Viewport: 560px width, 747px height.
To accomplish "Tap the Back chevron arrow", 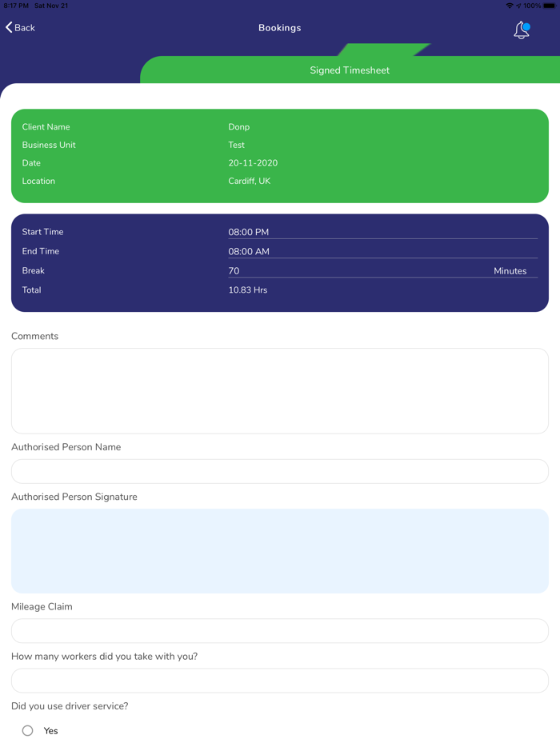I will (x=10, y=27).
